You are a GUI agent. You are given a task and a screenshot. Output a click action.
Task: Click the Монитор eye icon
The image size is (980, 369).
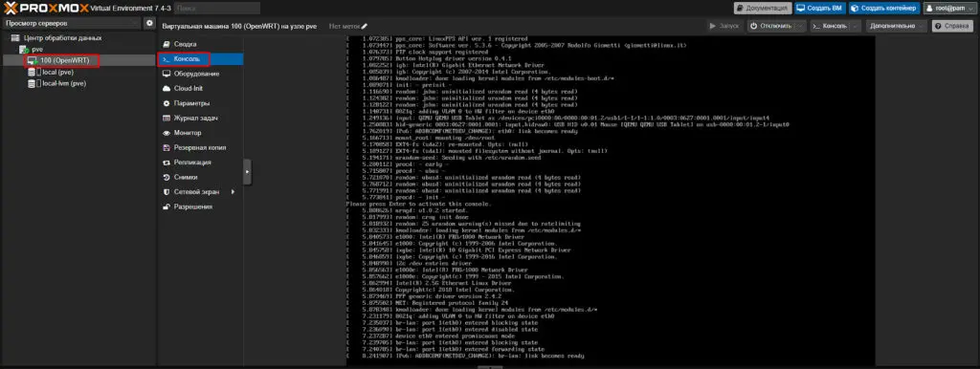coord(167,133)
